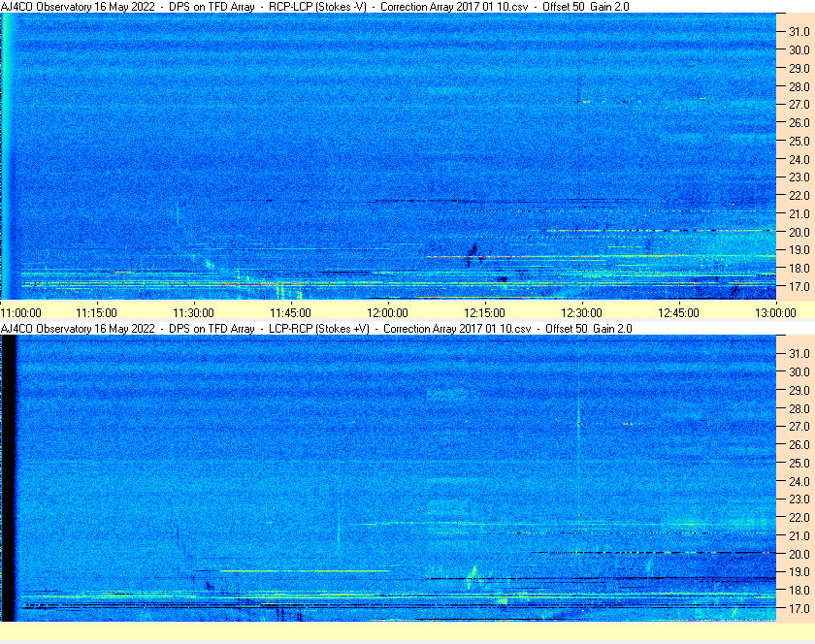The height and width of the screenshot is (644, 815).
Task: Click the 29.0 frequency label on top chart
Action: pos(799,69)
